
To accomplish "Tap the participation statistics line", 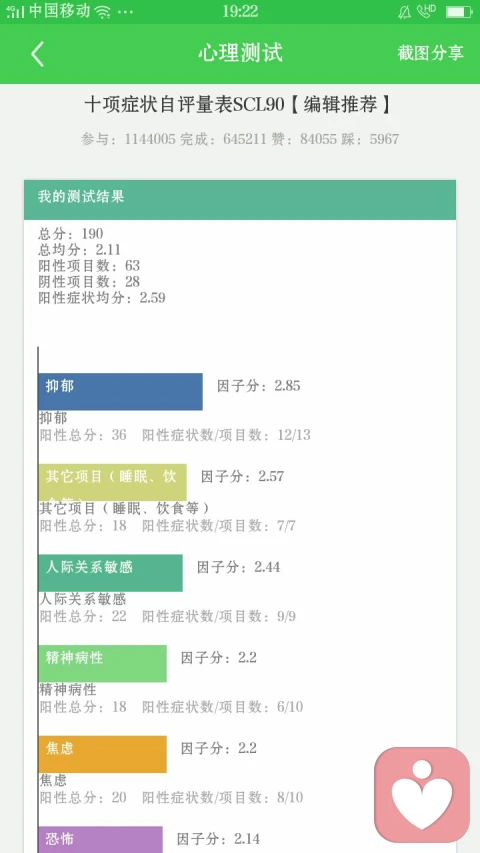I will click(x=240, y=139).
